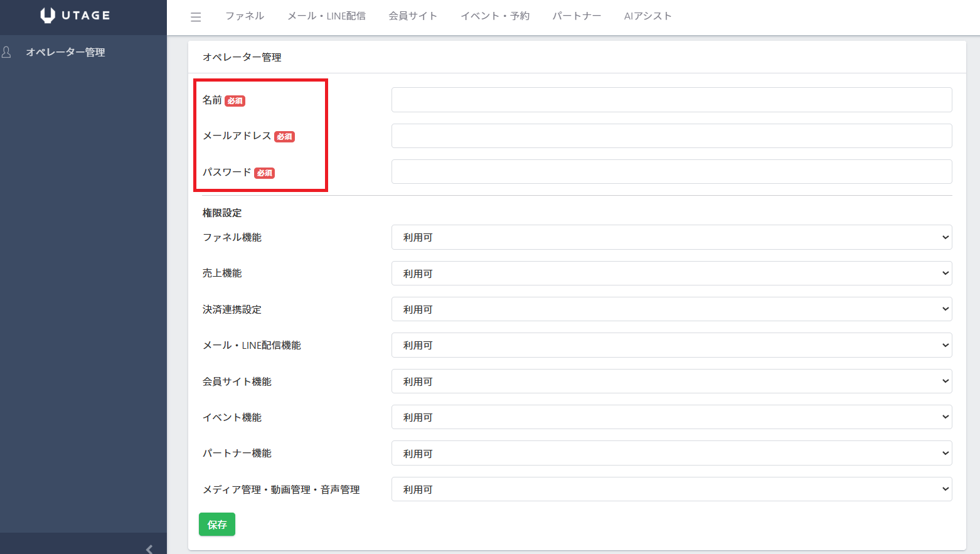Select オペレーター管理 in the sidebar
The width and height of the screenshot is (980, 554).
click(x=65, y=52)
